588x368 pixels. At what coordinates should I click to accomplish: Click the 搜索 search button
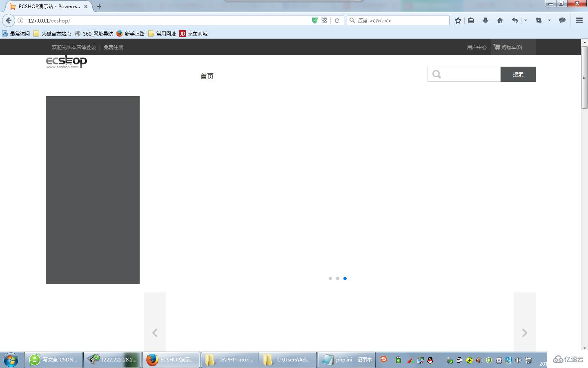tap(518, 74)
